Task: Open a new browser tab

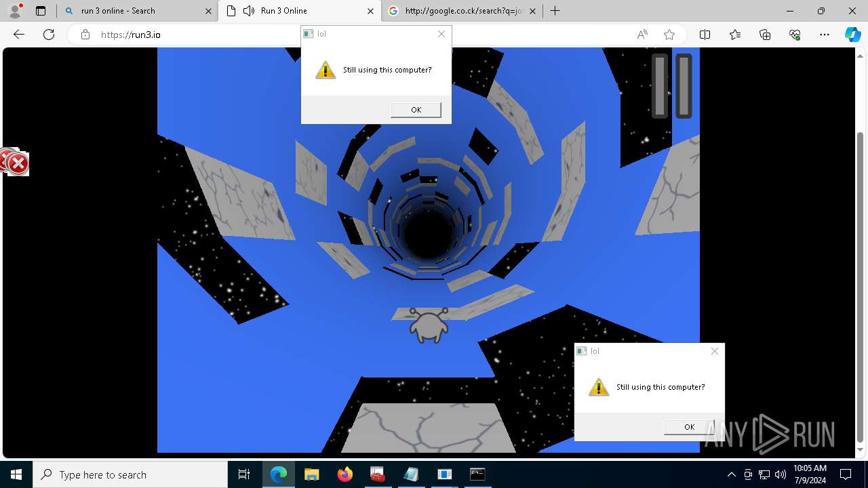Action: (x=555, y=11)
